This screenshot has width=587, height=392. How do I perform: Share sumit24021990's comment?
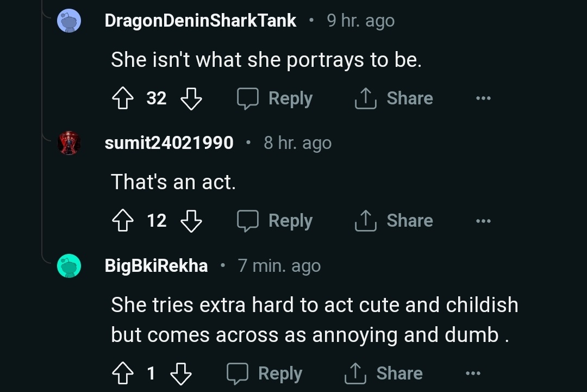pyautogui.click(x=394, y=221)
